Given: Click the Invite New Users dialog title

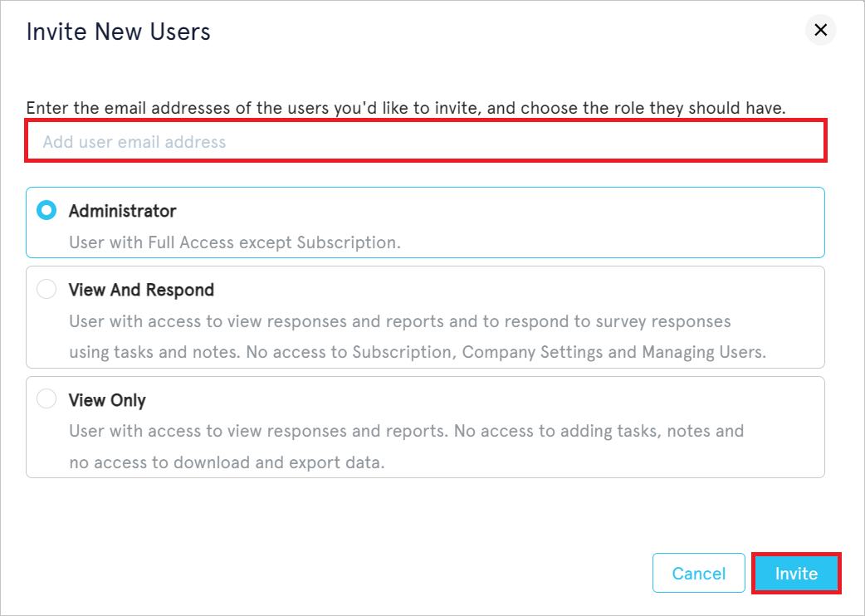Looking at the screenshot, I should click(x=119, y=32).
